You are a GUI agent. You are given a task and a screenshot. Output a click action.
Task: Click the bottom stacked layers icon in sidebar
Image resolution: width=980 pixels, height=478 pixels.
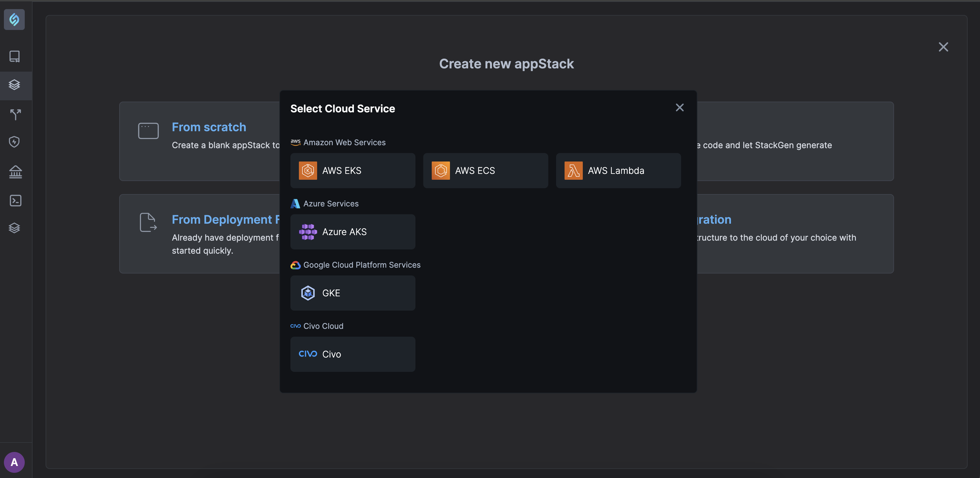14,228
